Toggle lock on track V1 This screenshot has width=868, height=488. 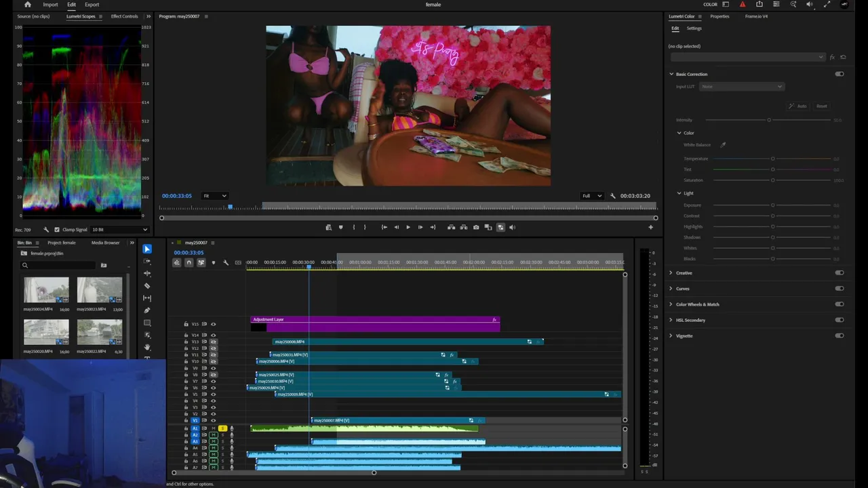point(186,420)
